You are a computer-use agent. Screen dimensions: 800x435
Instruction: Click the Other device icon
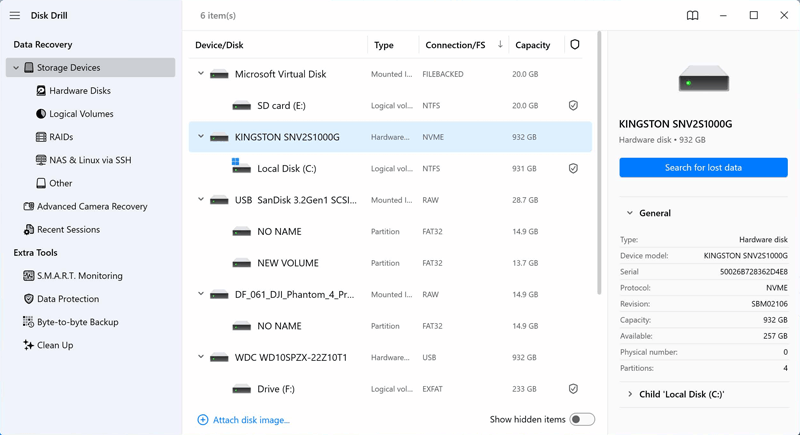point(41,183)
